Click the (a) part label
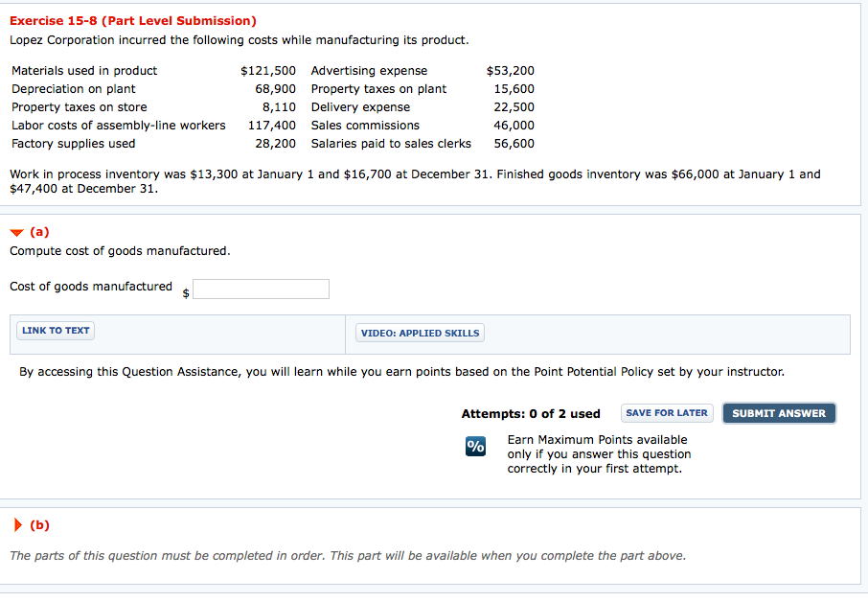 39,232
